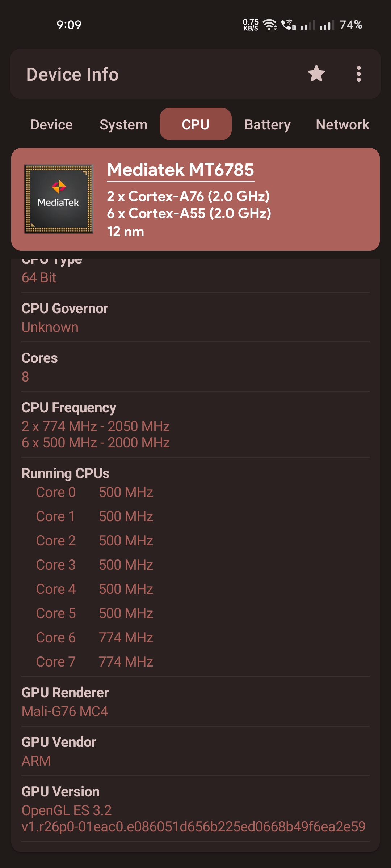This screenshot has height=868, width=391.
Task: Tap the Wi-Fi status bar icon
Action: coord(269,25)
